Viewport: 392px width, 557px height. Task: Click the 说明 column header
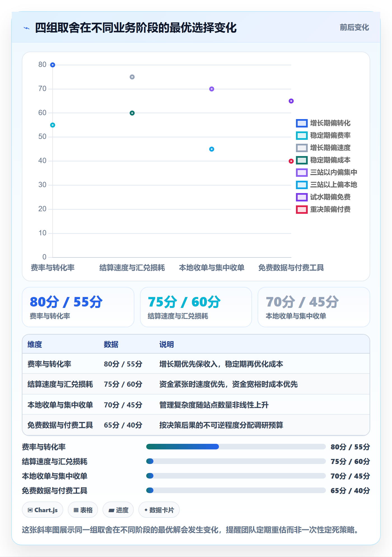tap(167, 344)
